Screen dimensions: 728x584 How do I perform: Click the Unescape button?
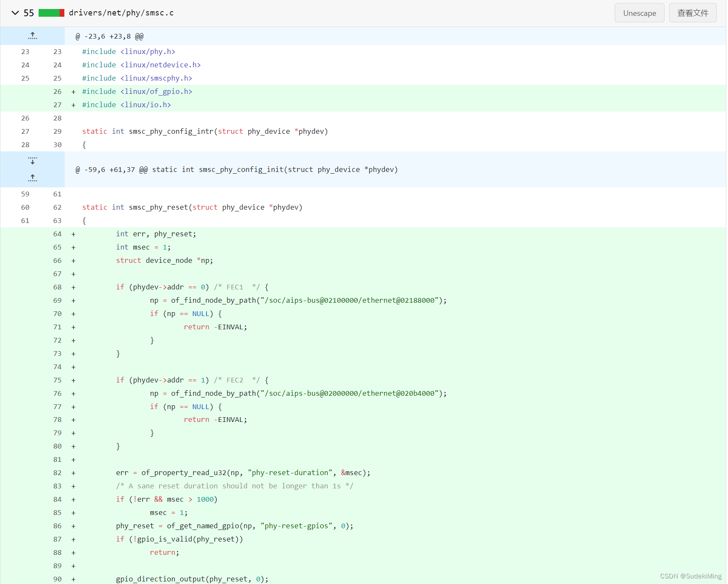click(639, 13)
